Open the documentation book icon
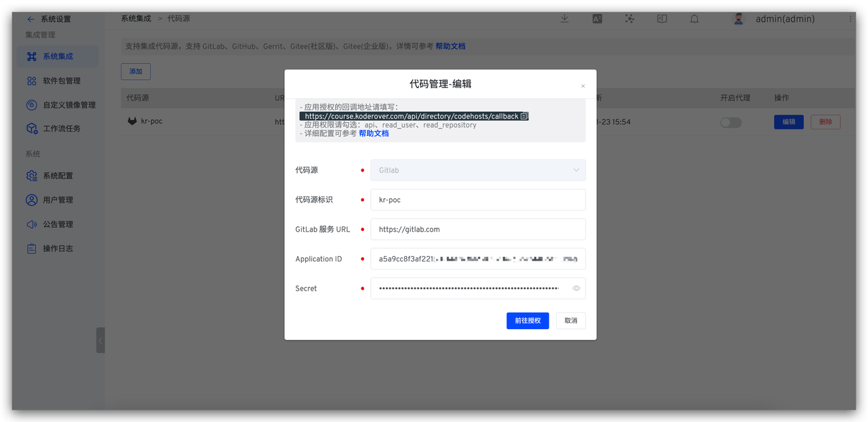The height and width of the screenshot is (422, 868). [x=662, y=18]
